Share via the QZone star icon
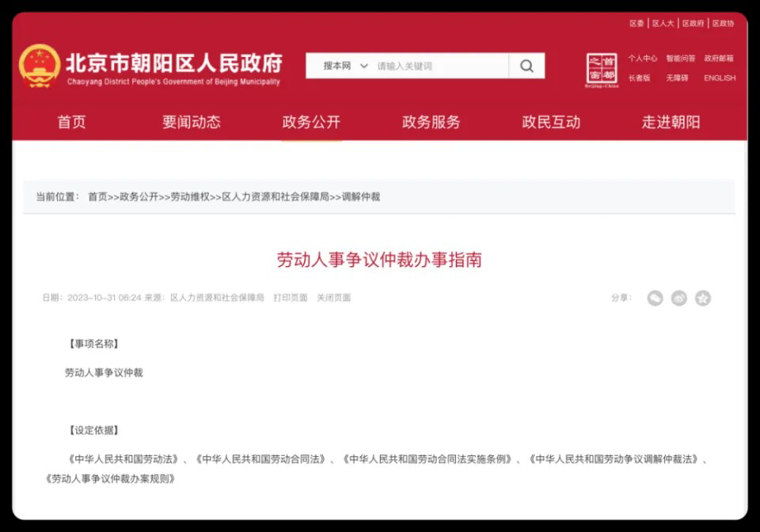 pyautogui.click(x=703, y=298)
